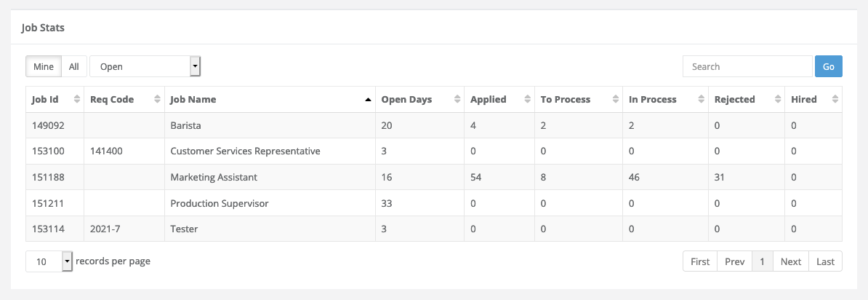Focus the Search input field
The image size is (868, 300).
click(x=747, y=66)
